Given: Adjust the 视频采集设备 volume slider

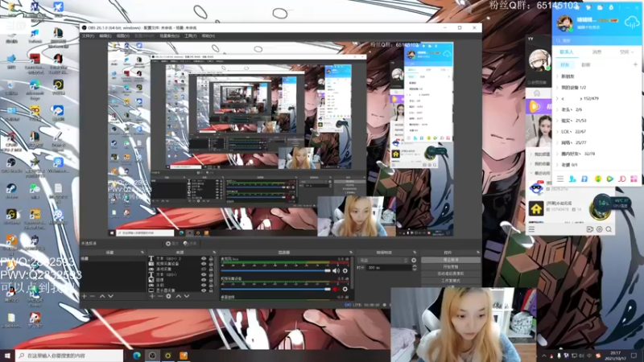Looking at the screenshot, I should pos(275,290).
